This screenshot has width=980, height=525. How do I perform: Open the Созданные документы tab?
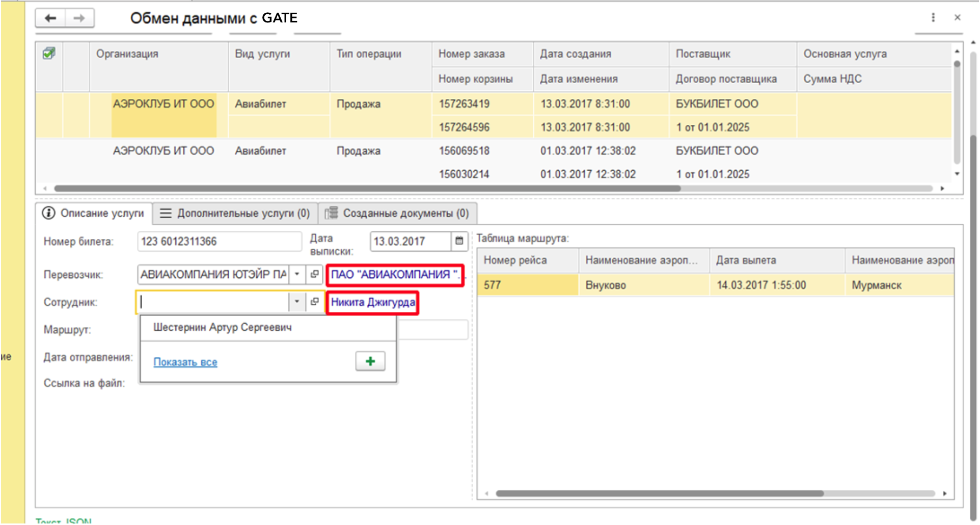click(x=397, y=213)
